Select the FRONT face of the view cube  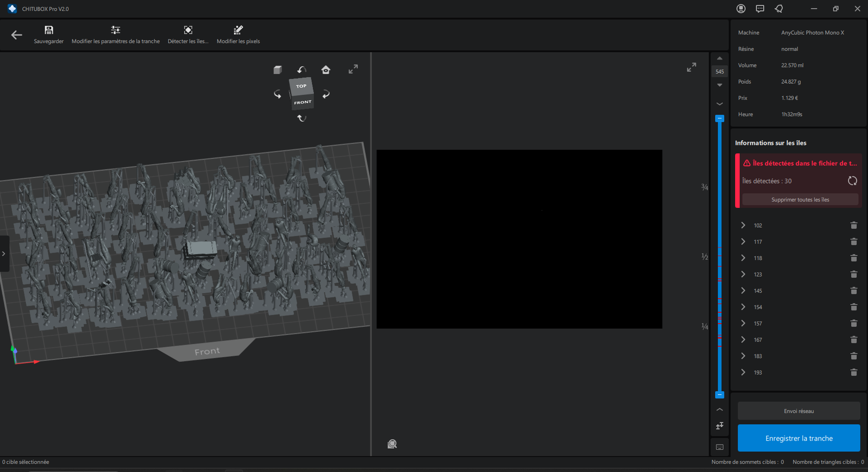(302, 102)
